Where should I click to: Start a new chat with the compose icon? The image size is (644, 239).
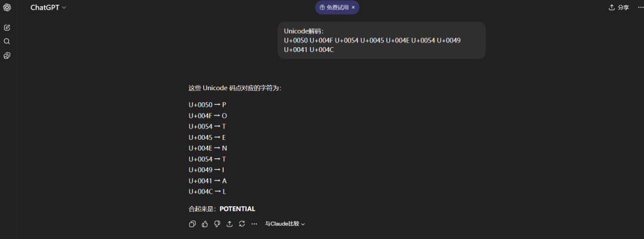7,27
